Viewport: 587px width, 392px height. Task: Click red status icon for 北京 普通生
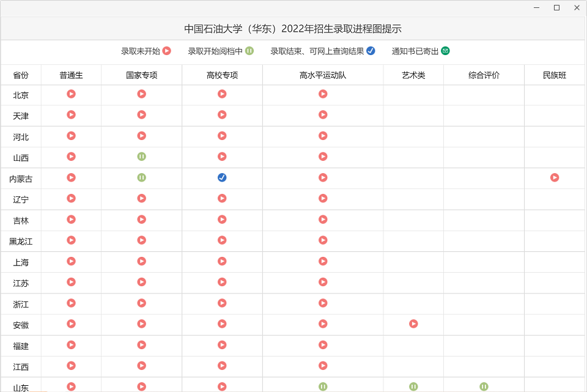pos(71,94)
